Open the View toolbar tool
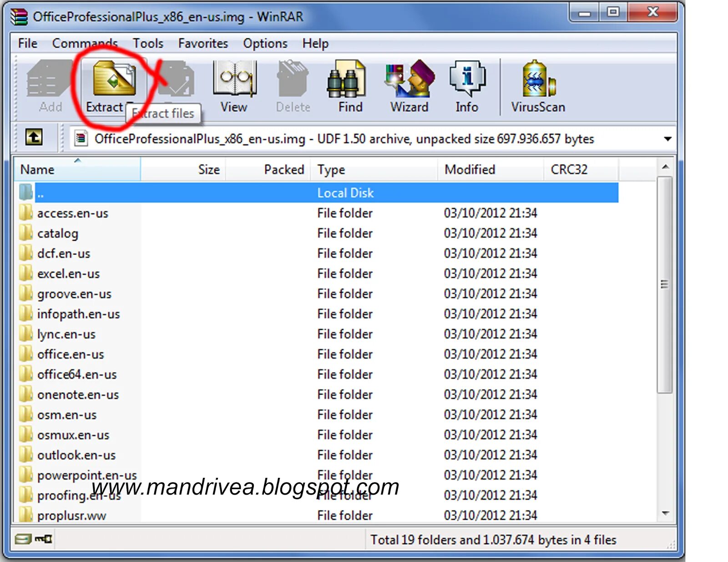This screenshot has width=728, height=562. coord(234,87)
